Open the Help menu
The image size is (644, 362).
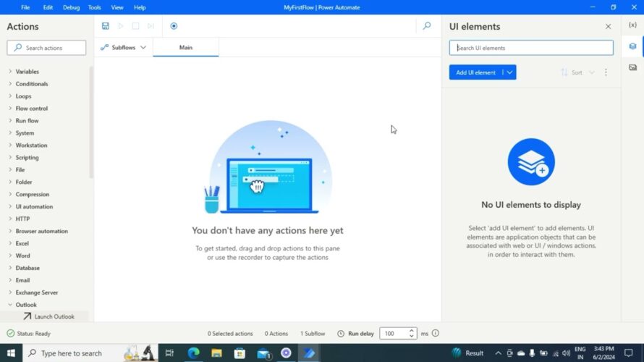(x=140, y=7)
